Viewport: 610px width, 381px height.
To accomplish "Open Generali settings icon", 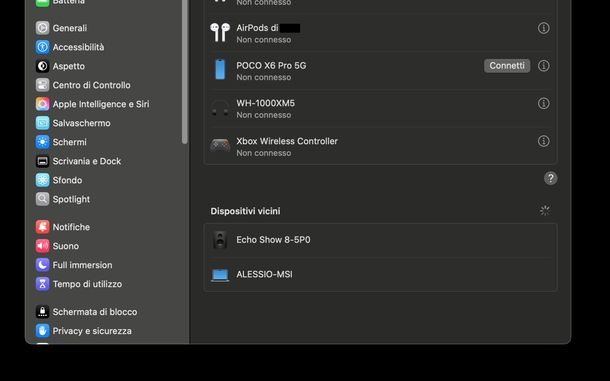I will click(x=42, y=28).
